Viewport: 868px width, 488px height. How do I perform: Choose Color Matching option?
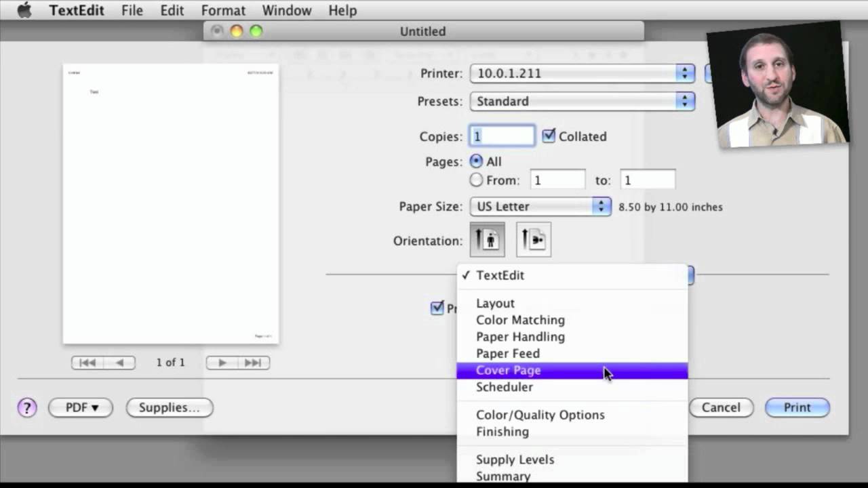572,320
